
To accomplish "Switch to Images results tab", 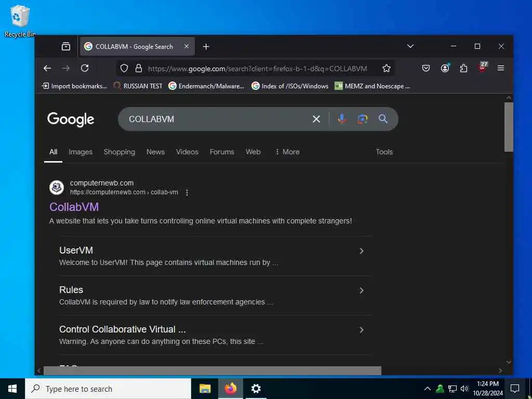I will point(81,152).
